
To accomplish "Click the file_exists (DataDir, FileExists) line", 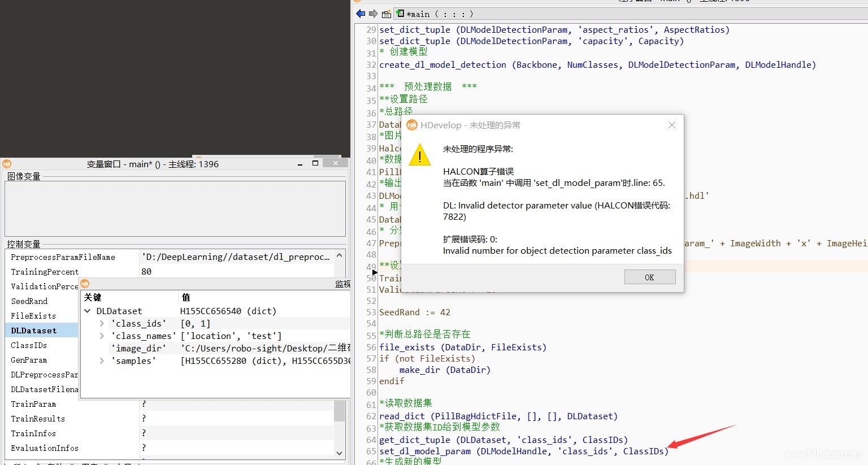I will click(463, 347).
